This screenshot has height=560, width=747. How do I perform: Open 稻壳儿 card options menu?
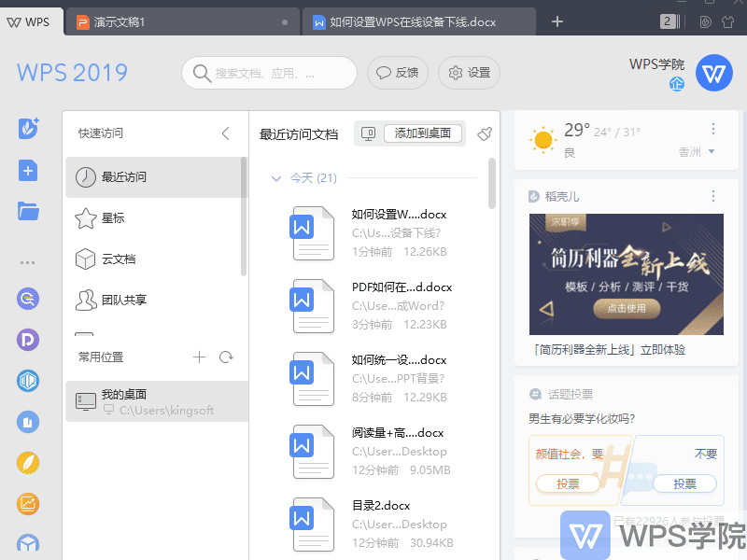[x=713, y=196]
